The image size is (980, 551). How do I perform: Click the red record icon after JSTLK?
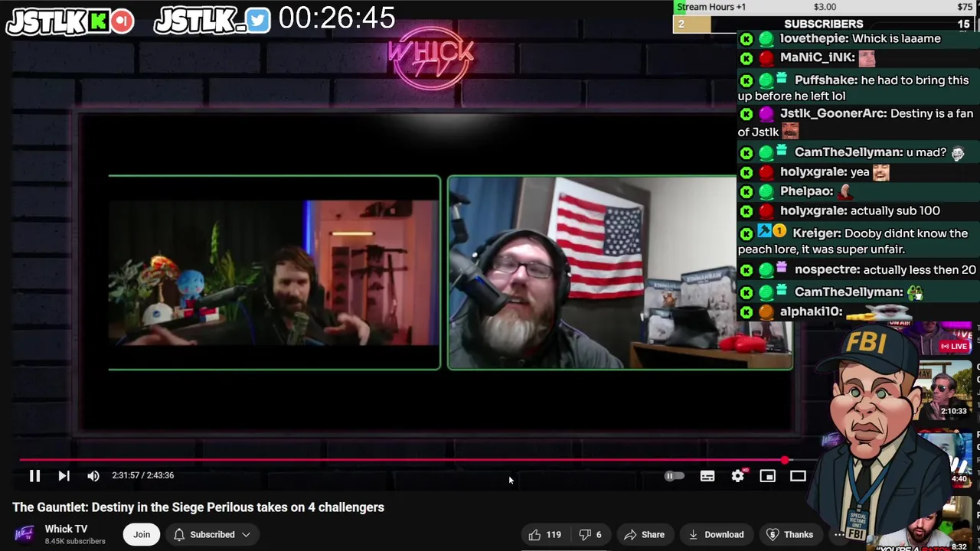tap(122, 21)
